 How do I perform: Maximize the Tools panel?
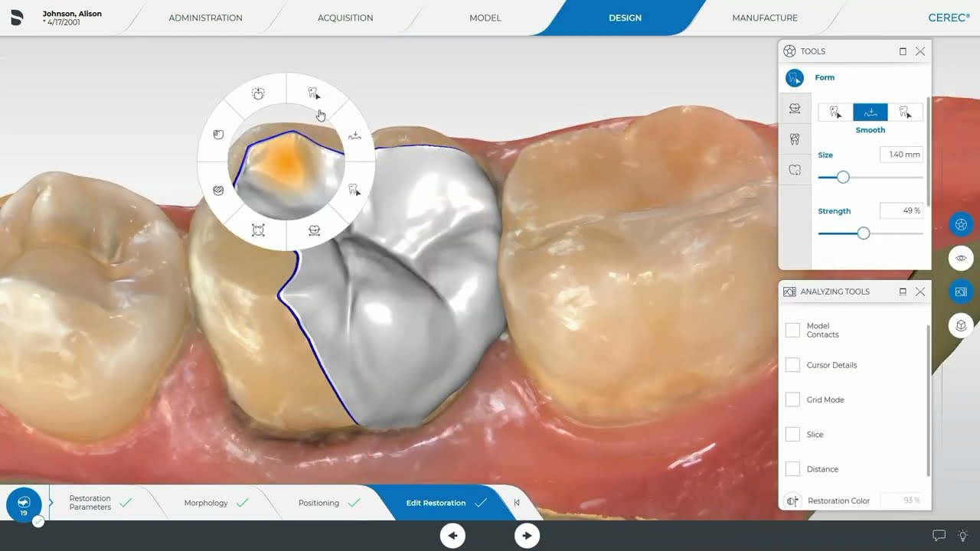(903, 51)
